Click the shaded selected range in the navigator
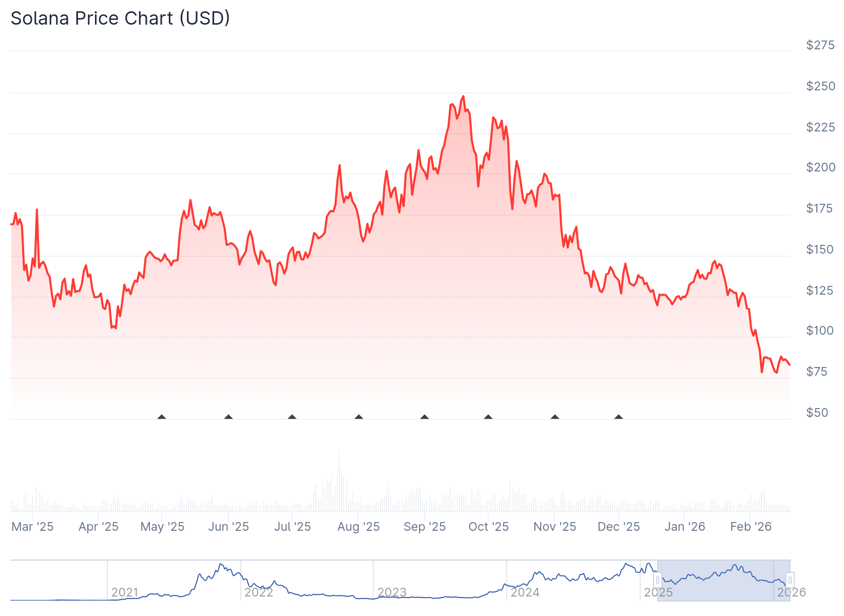The width and height of the screenshot is (844, 616). click(x=719, y=580)
